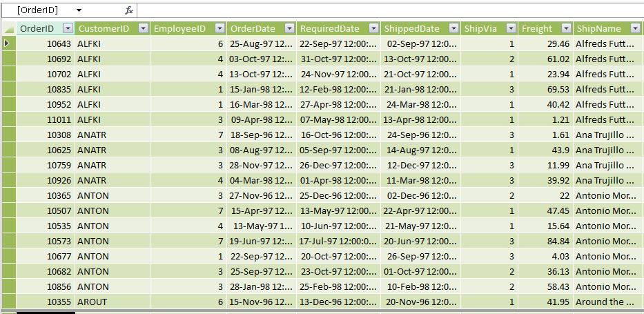
Task: Open the OrderID column filter dropdown
Action: click(x=68, y=28)
